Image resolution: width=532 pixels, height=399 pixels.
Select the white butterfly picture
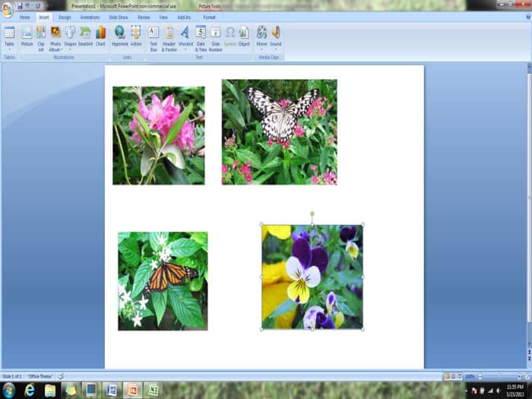pyautogui.click(x=280, y=132)
